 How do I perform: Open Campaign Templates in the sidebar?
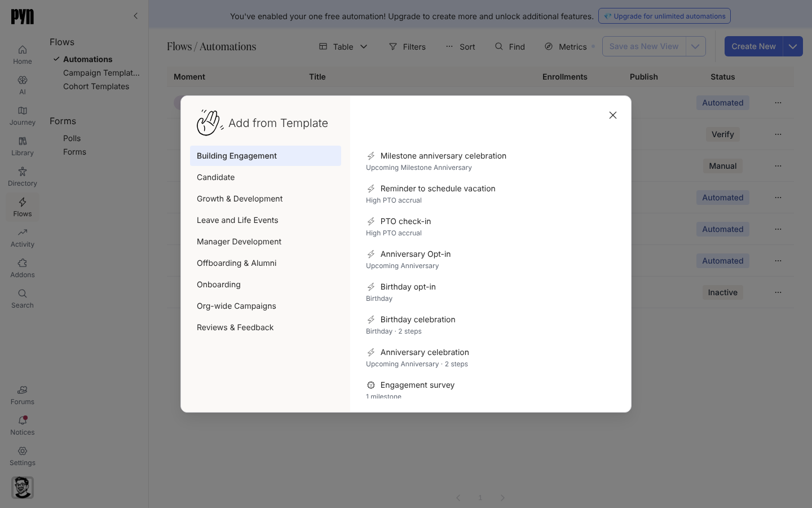click(x=101, y=73)
